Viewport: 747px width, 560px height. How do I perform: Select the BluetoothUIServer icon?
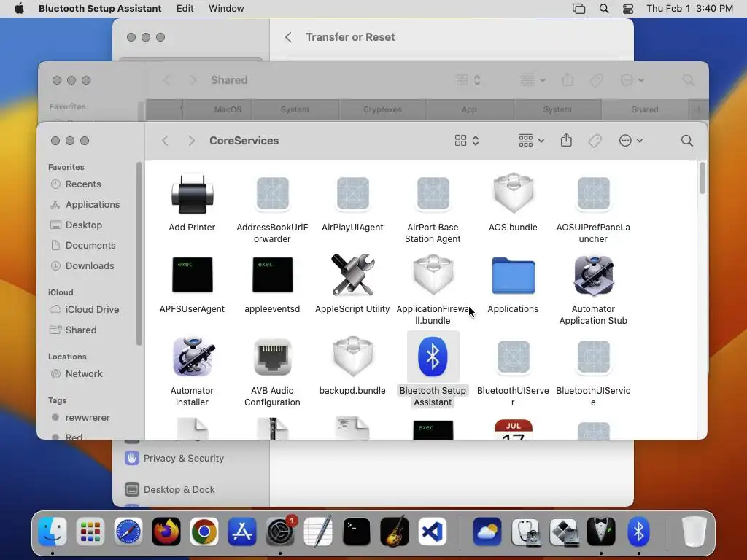513,357
